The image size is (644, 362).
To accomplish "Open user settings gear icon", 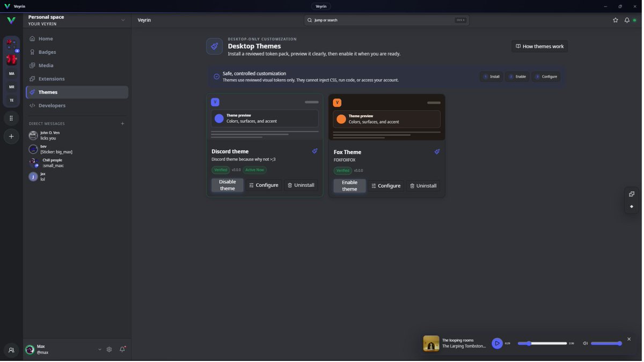I will coord(109,350).
